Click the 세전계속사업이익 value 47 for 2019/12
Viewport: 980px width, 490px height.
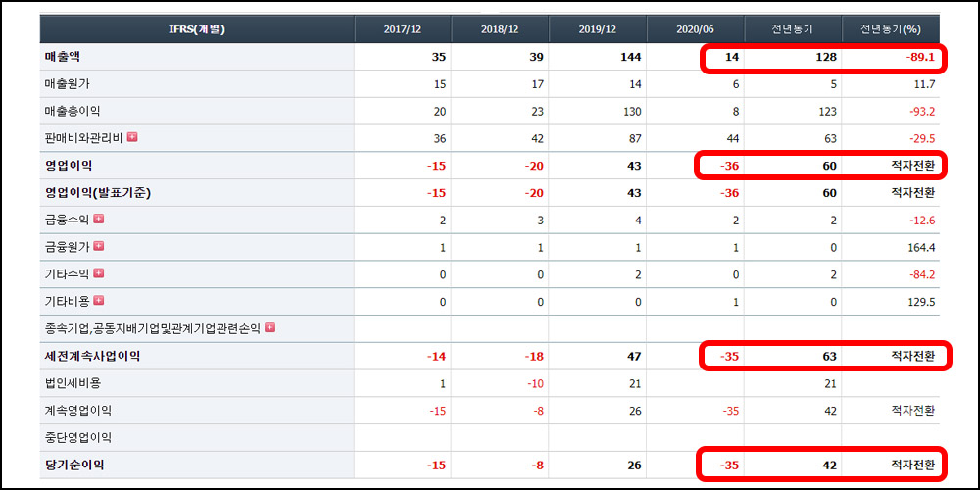[635, 357]
